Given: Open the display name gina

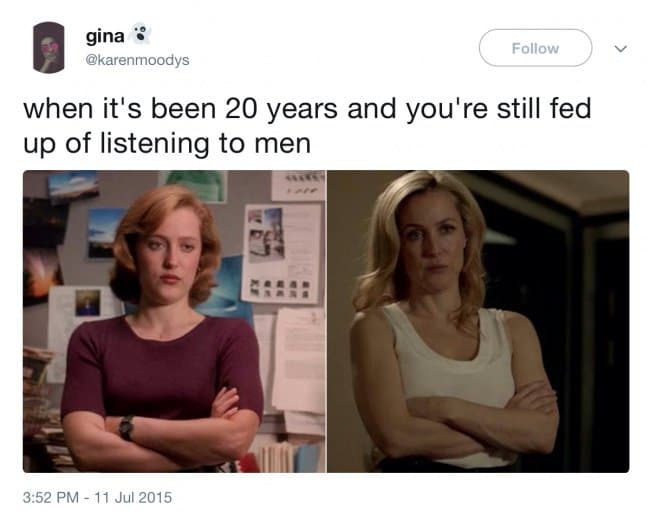Looking at the screenshot, I should click(105, 37).
